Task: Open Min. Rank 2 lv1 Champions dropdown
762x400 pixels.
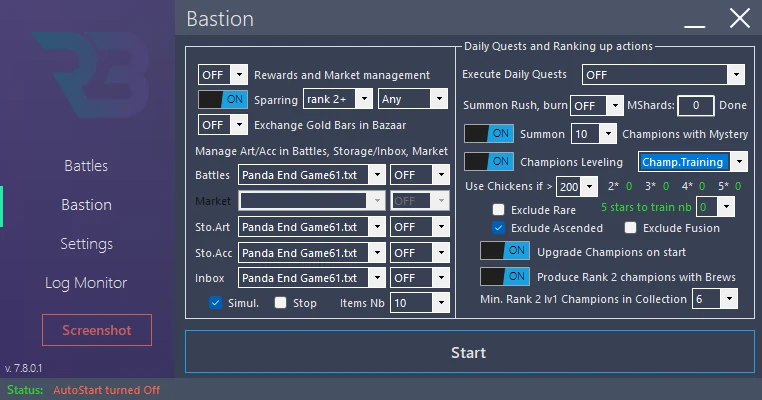Action: [x=715, y=299]
